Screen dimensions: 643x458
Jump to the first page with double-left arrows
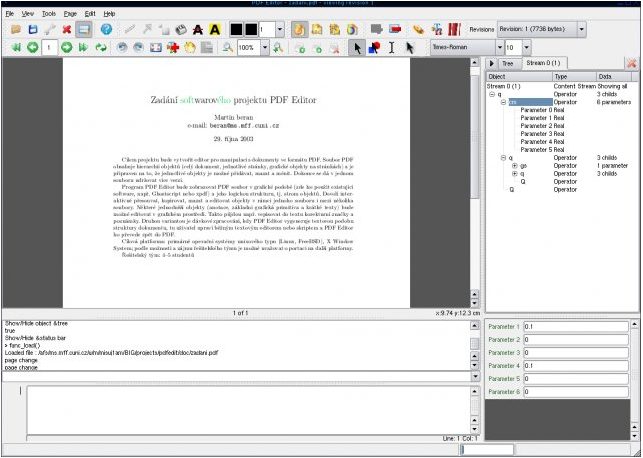point(16,48)
